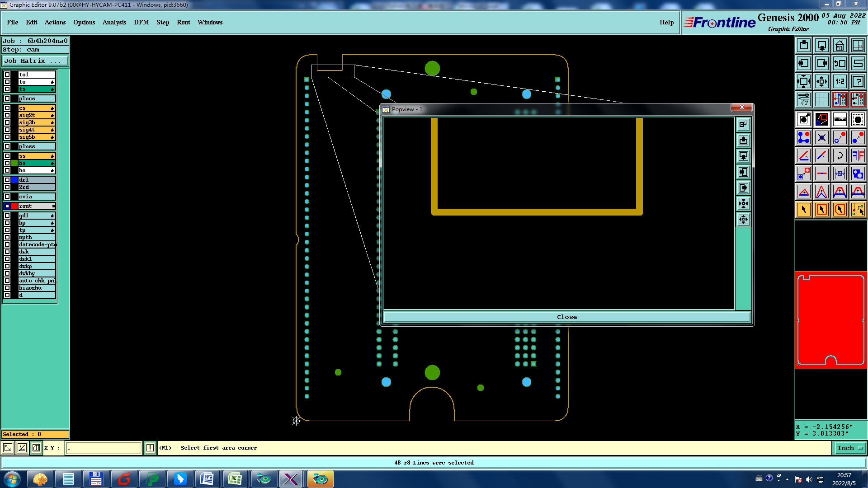Click the red rout color swatch

pyautogui.click(x=14, y=206)
